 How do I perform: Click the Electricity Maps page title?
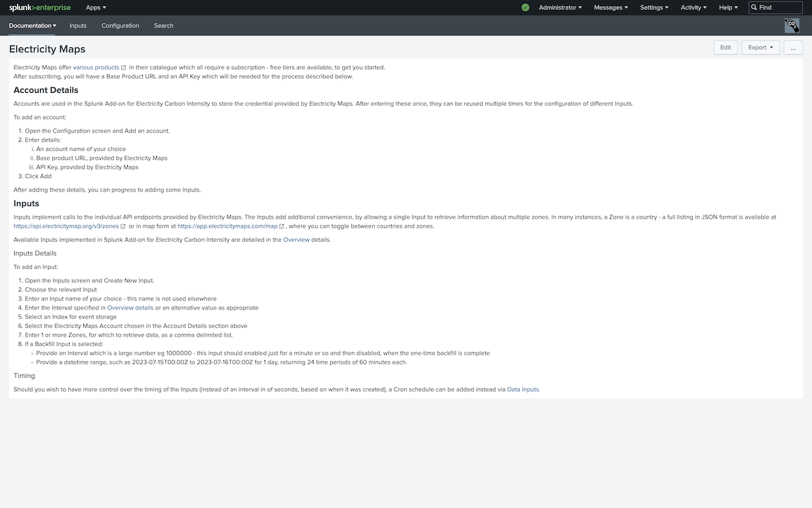tap(47, 49)
